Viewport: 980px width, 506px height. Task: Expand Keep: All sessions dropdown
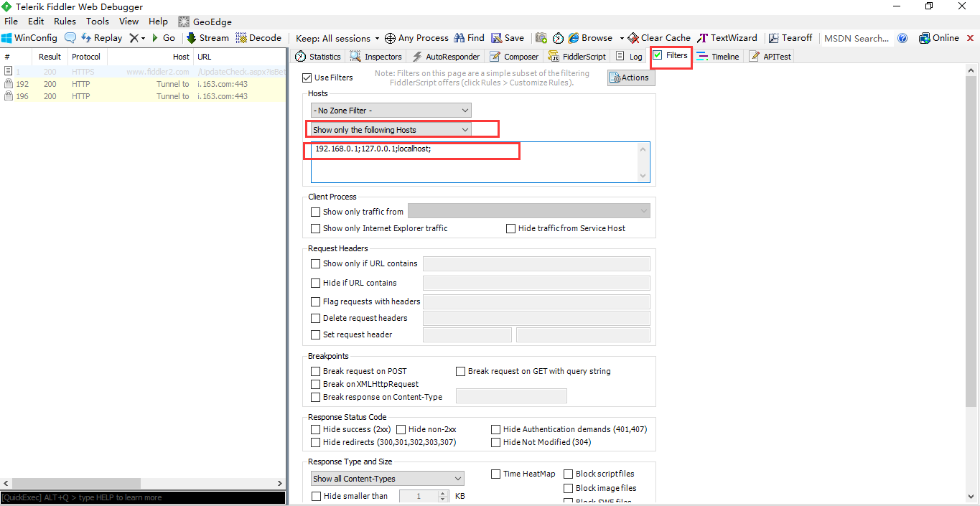(x=337, y=38)
